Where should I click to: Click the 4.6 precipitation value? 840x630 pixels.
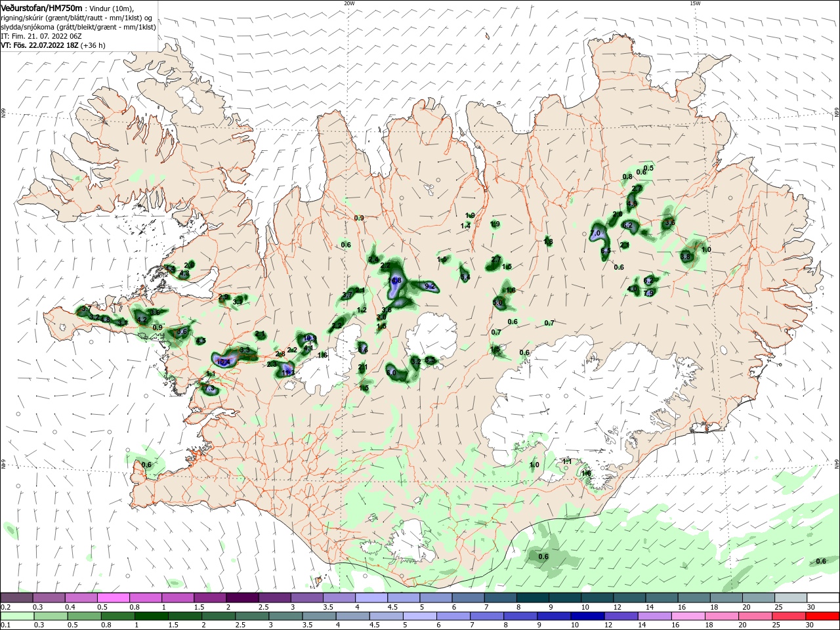pyautogui.click(x=632, y=204)
